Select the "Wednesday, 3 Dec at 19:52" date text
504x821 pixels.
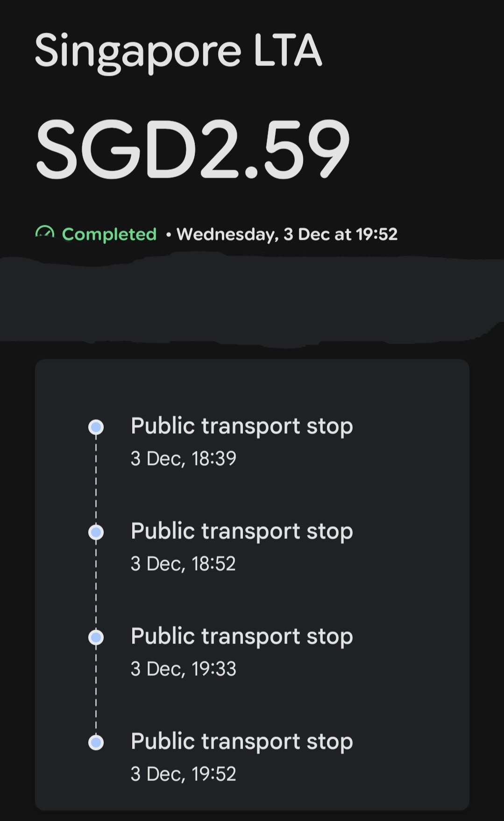287,234
